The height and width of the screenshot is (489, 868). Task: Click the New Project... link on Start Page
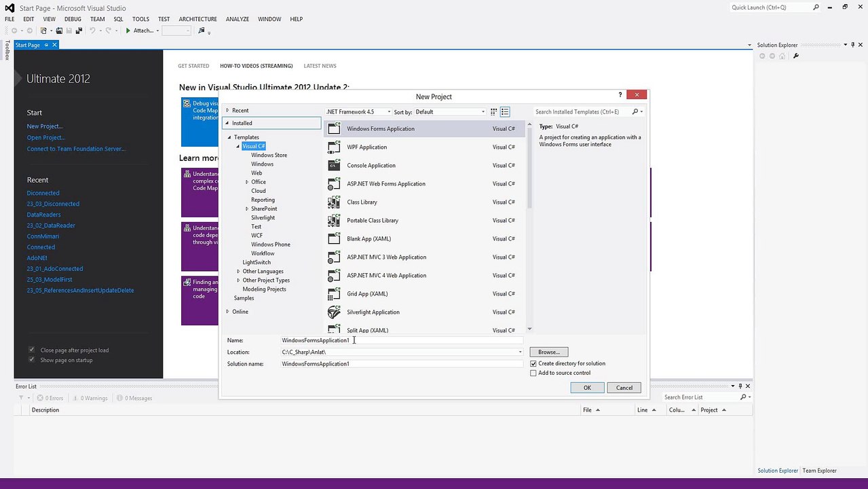[x=45, y=126]
